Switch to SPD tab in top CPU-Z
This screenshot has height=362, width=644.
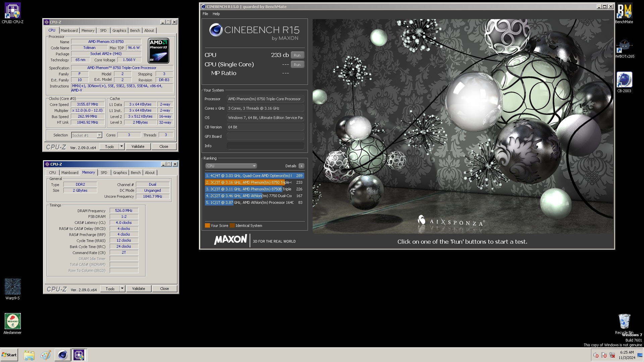pos(103,31)
